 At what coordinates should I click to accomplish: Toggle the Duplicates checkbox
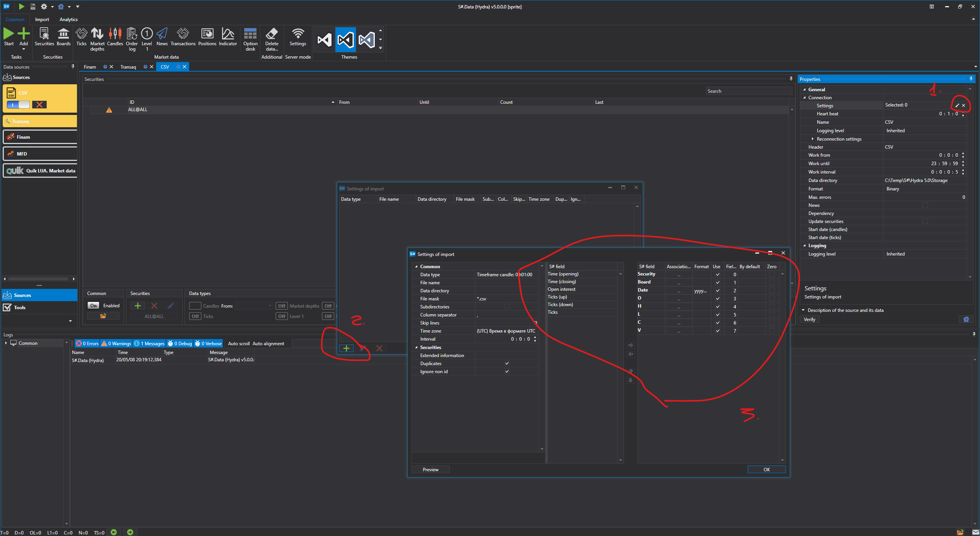pyautogui.click(x=507, y=363)
